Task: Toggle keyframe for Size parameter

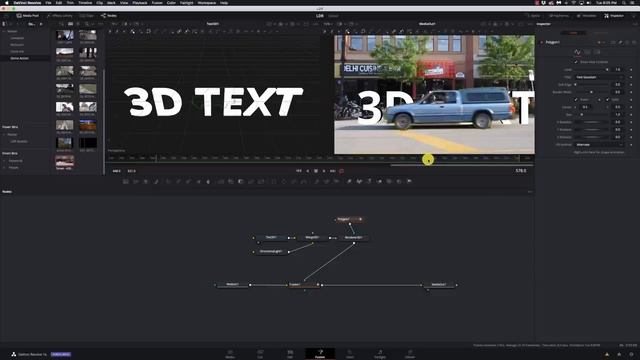Action: pyautogui.click(x=631, y=115)
